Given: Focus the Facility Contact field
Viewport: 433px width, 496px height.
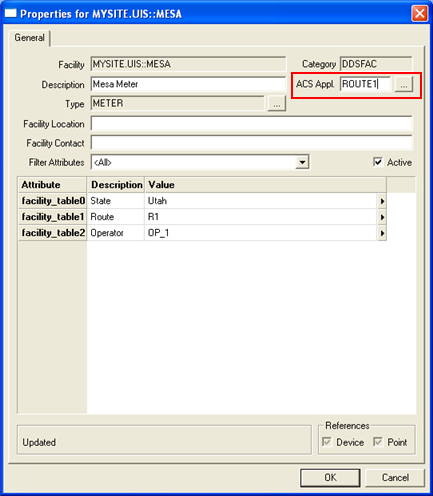Looking at the screenshot, I should tap(252, 143).
